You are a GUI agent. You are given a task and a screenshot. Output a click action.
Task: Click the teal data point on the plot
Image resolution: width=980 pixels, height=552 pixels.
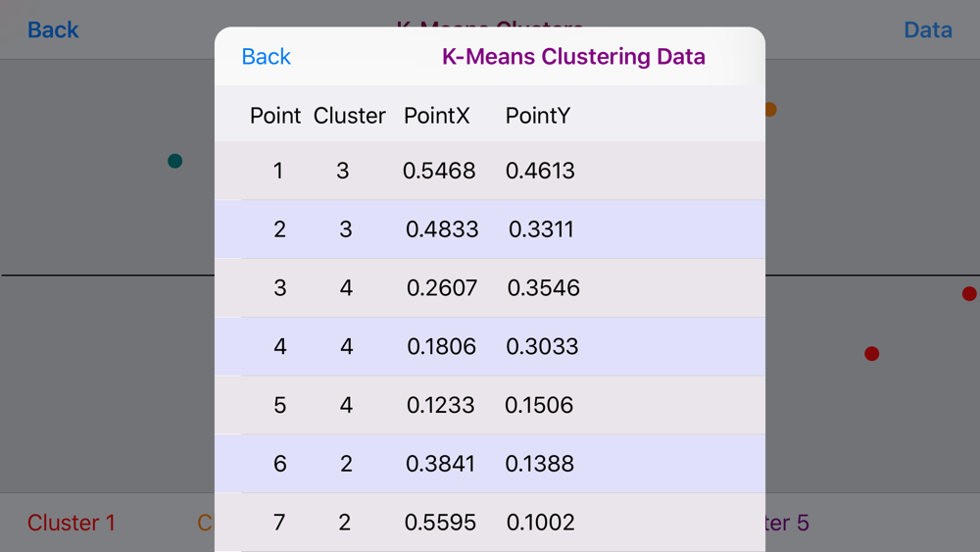tap(175, 162)
